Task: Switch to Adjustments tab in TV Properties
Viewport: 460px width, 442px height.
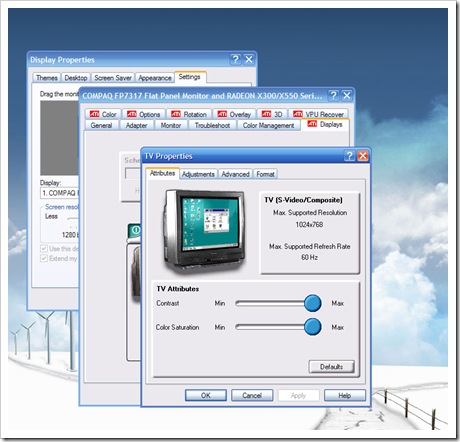Action: pos(198,174)
